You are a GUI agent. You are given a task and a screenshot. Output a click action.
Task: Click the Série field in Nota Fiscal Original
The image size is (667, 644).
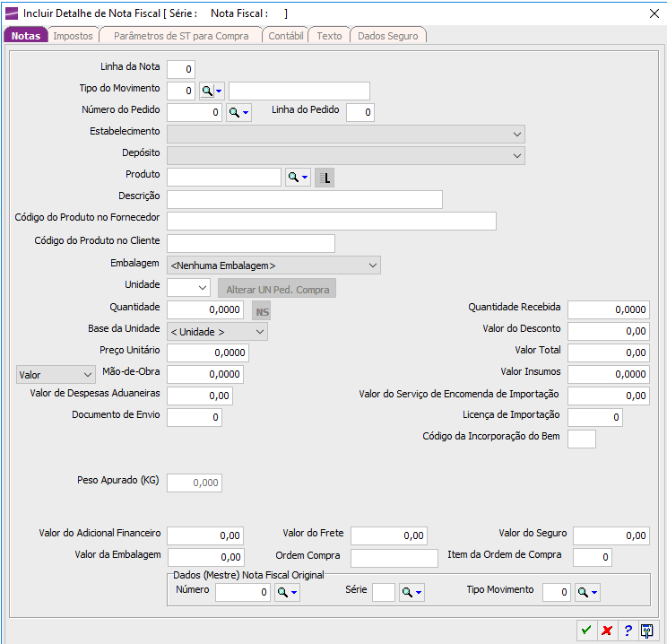[x=384, y=592]
